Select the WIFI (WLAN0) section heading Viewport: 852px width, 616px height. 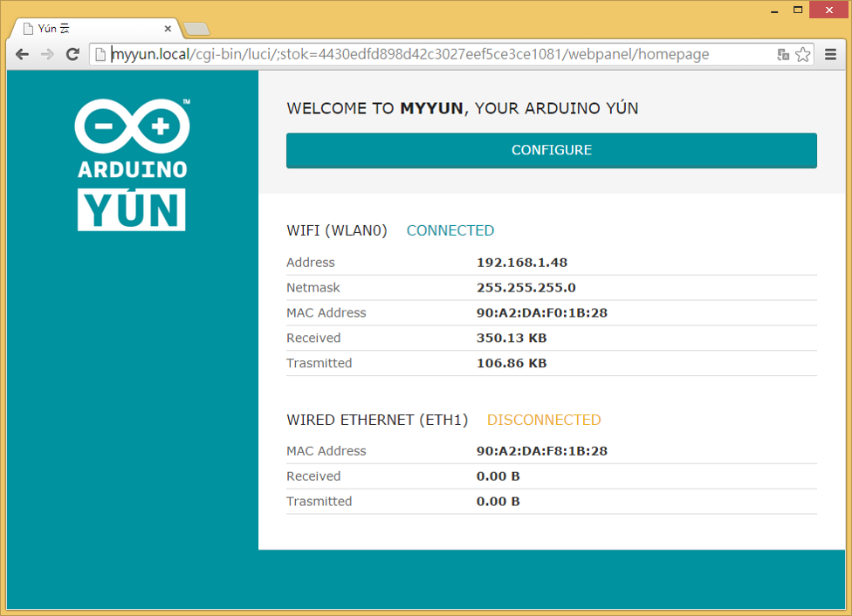337,230
